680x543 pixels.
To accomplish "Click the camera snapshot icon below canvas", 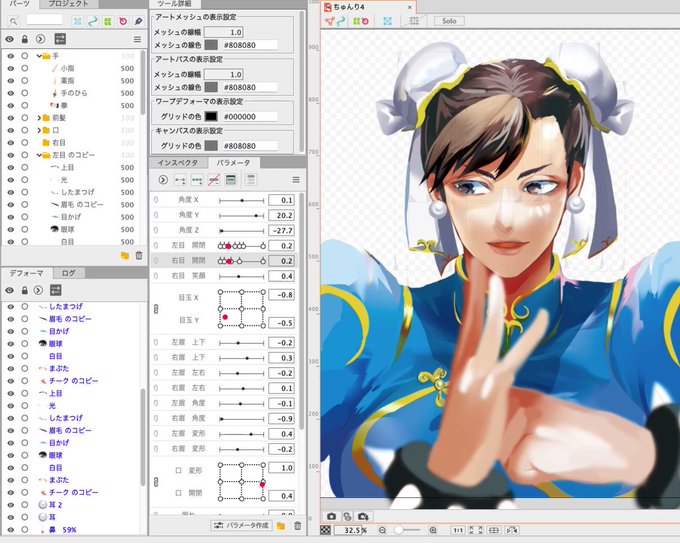I will pyautogui.click(x=332, y=517).
